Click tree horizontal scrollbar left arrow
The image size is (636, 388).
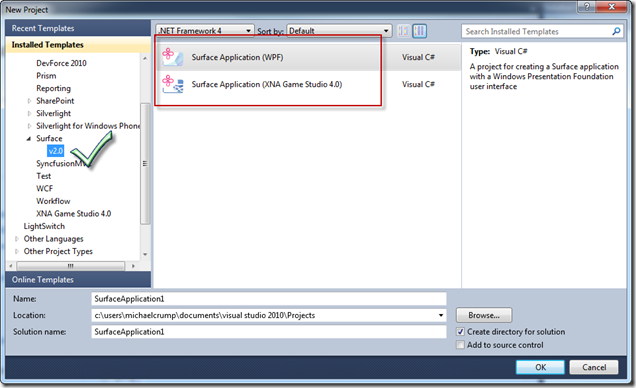(11, 266)
